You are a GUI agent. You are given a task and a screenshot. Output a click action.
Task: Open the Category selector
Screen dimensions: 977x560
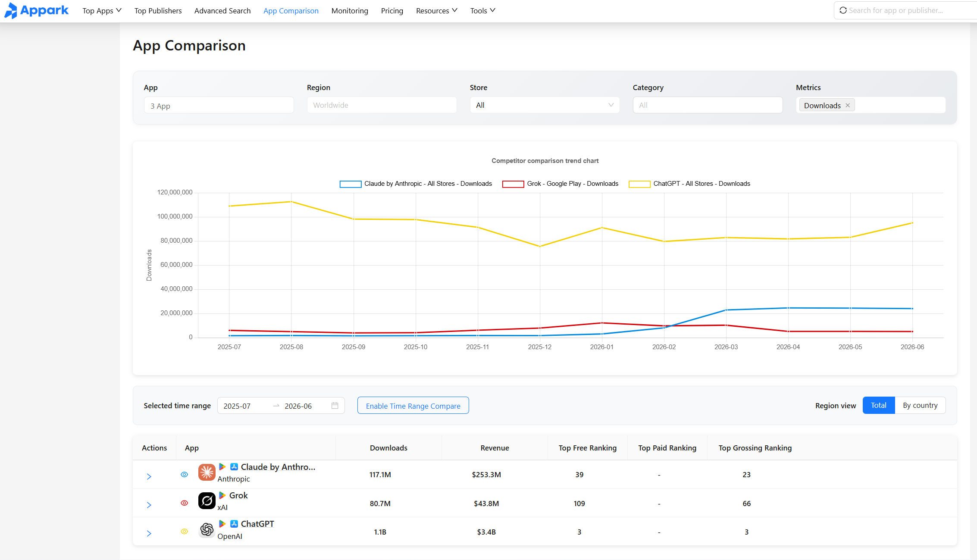(708, 105)
